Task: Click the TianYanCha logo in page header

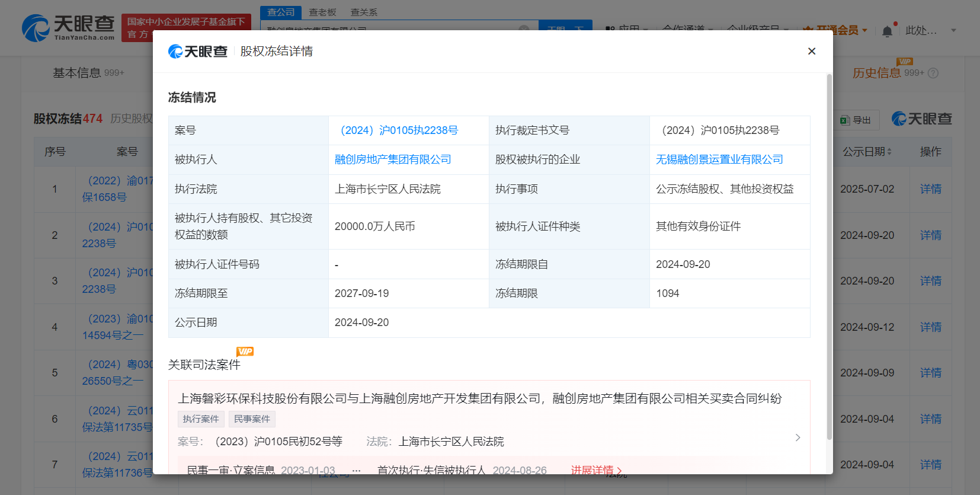Action: click(x=68, y=28)
